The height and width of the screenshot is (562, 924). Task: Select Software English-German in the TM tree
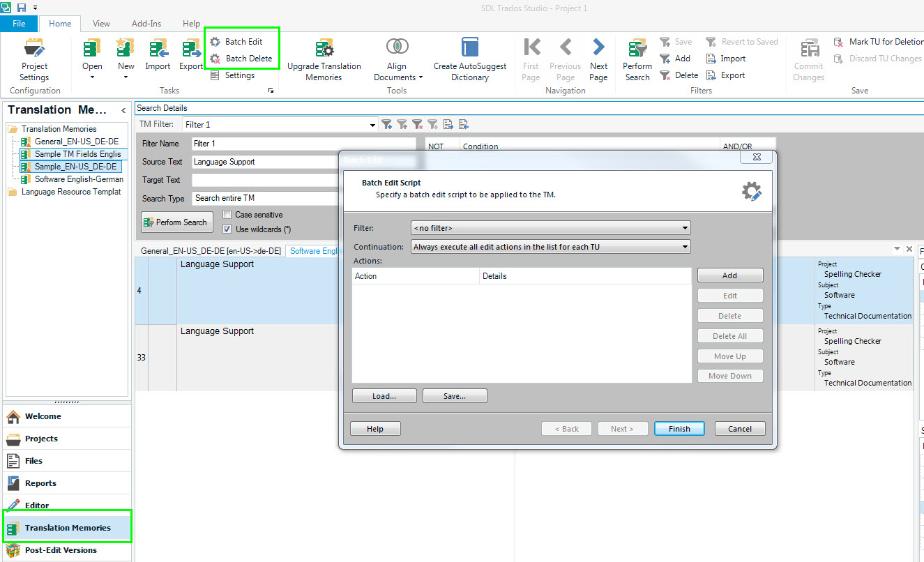pos(72,179)
